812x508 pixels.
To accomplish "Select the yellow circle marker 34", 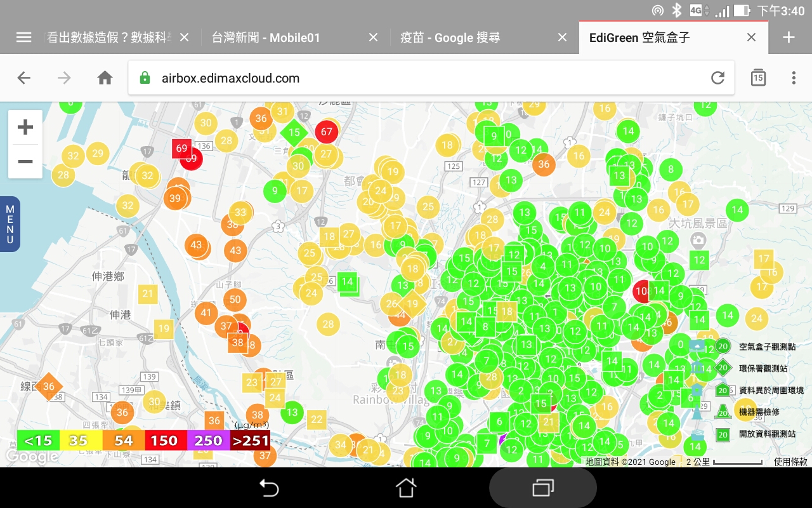I will point(341,444).
